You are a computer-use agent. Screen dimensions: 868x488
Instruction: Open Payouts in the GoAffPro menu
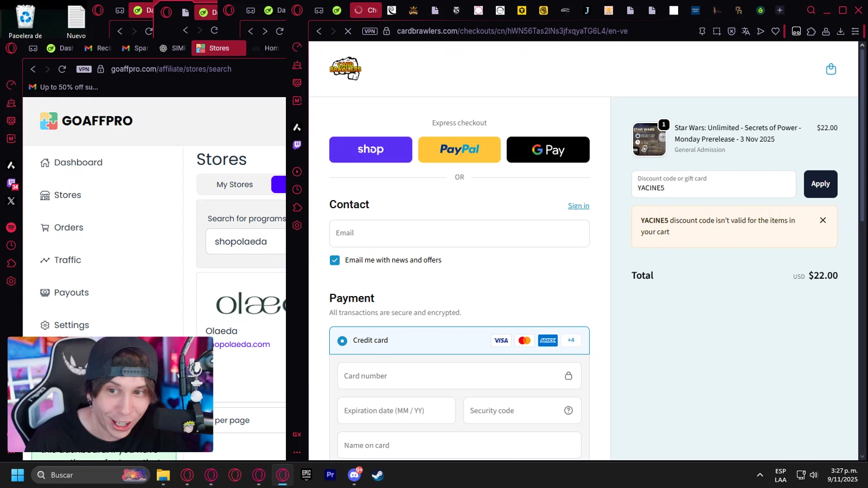(x=64, y=293)
